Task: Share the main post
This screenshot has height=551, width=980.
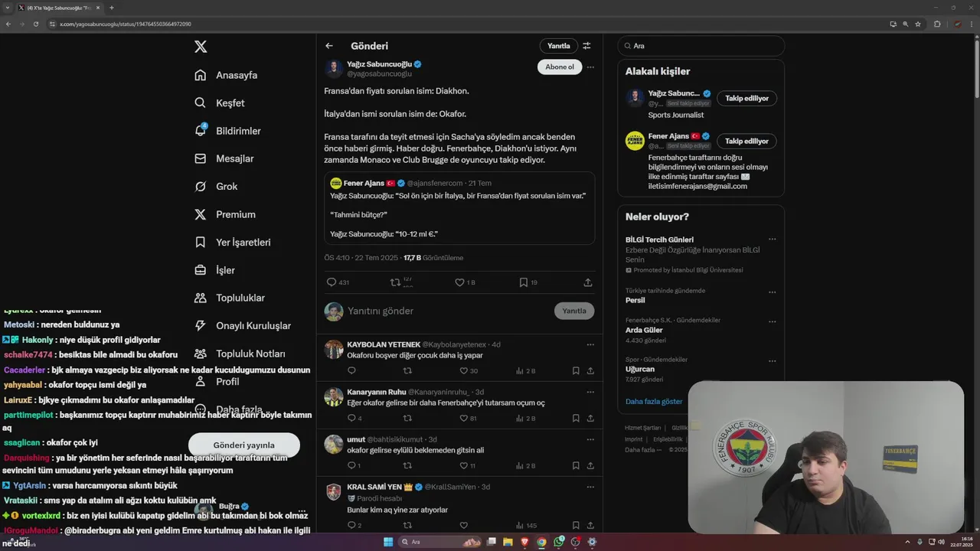Action: (588, 282)
